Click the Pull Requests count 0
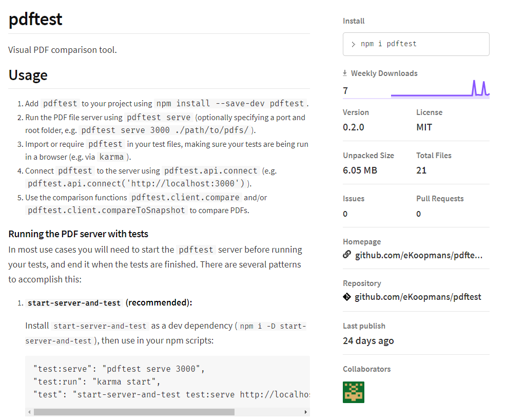The height and width of the screenshot is (420, 506). pos(419,214)
